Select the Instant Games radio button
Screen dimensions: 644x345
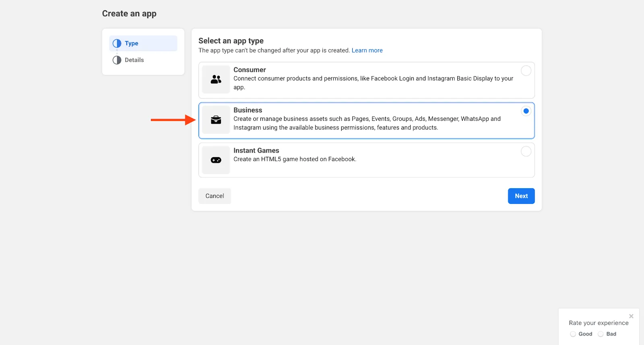[x=526, y=151]
